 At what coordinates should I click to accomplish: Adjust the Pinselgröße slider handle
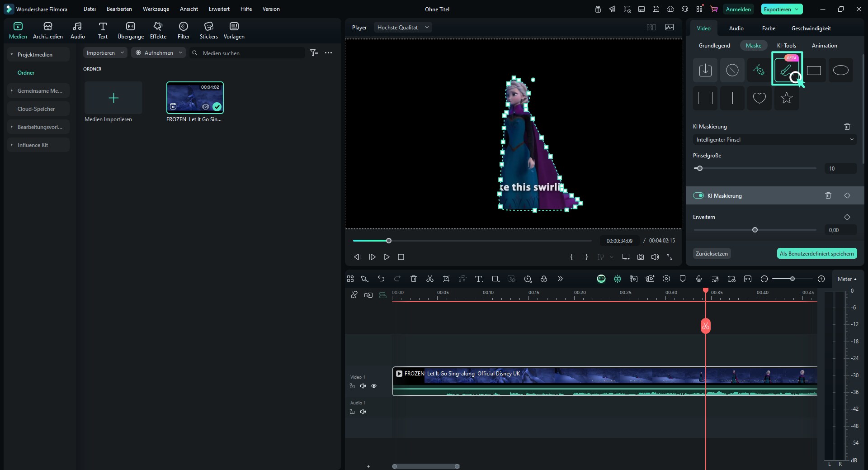pos(700,169)
